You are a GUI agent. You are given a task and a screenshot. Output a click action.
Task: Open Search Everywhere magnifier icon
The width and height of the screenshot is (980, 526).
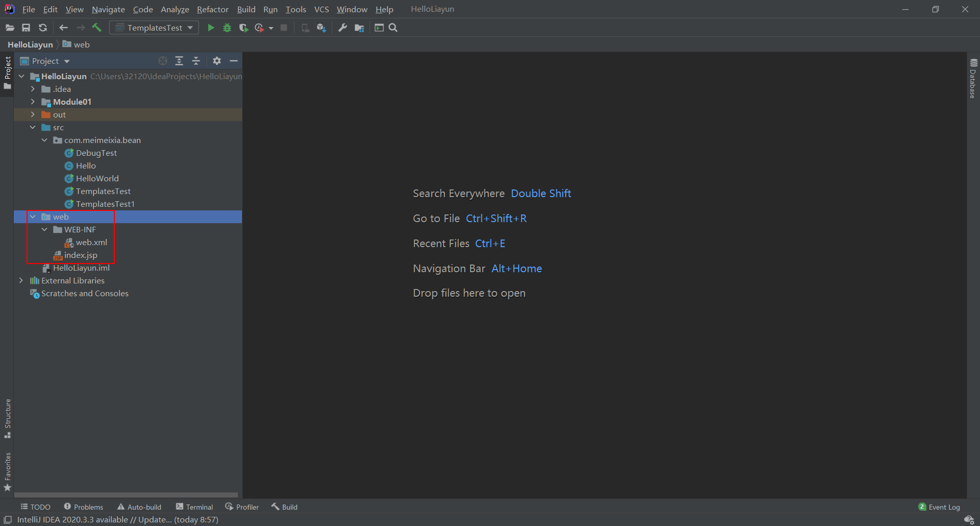coord(393,28)
